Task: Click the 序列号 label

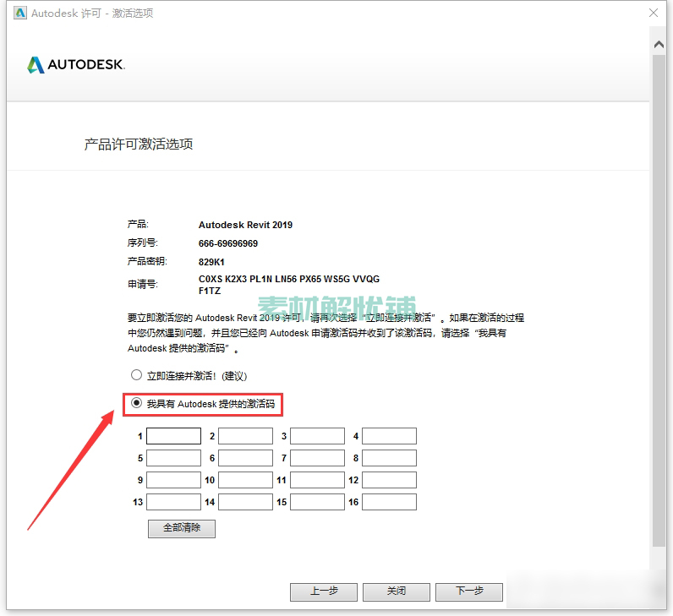Action: (143, 243)
